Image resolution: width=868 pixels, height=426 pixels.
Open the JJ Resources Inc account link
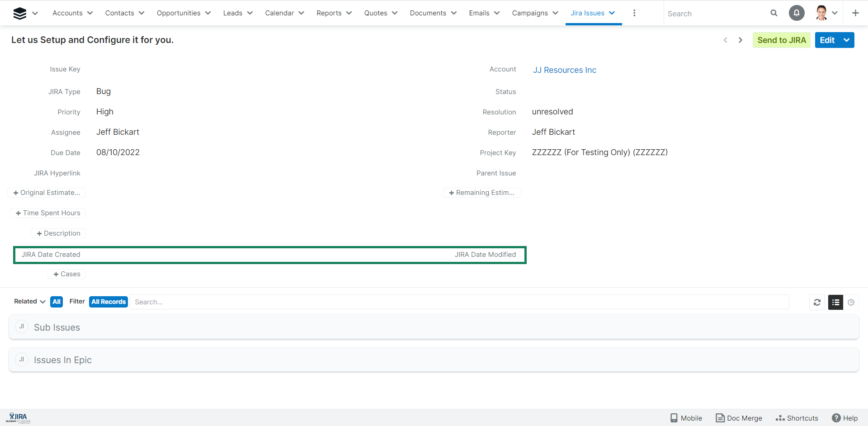(x=564, y=70)
